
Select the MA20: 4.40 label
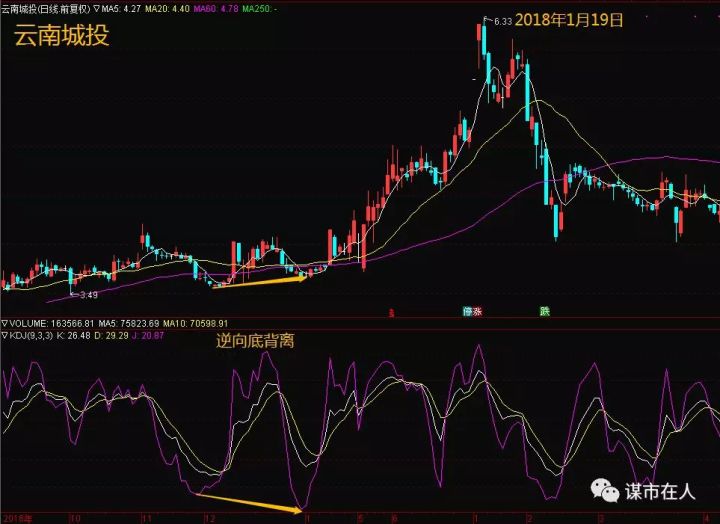pyautogui.click(x=167, y=8)
